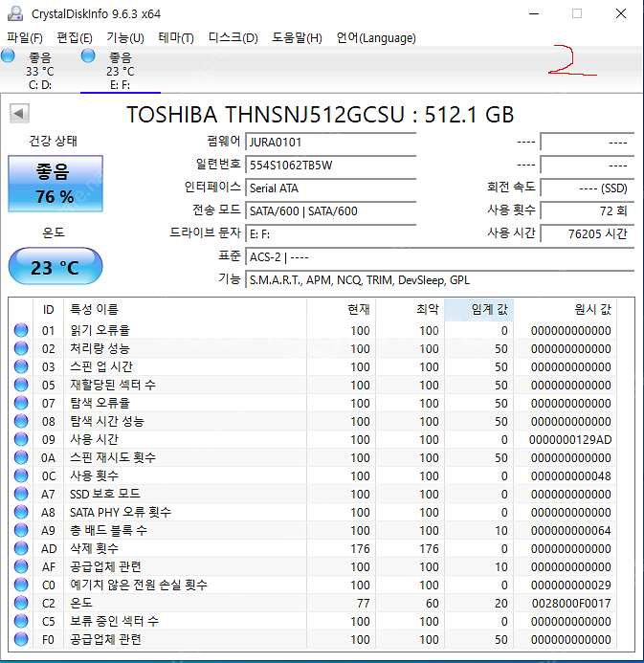
Task: Click the 최악 column header
Action: 410,310
